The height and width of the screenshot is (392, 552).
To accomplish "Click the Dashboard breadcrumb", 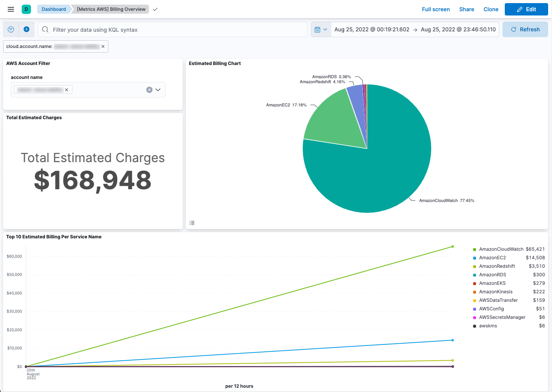I will 53,9.
